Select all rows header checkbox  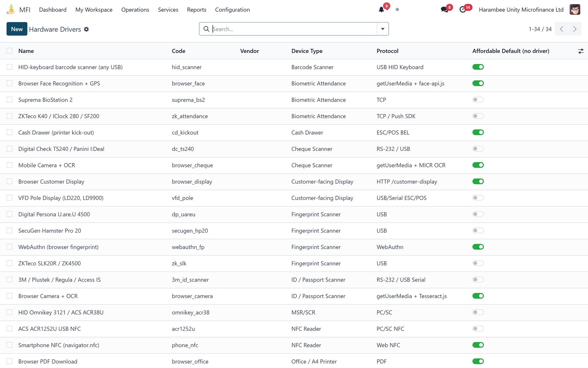tap(10, 51)
